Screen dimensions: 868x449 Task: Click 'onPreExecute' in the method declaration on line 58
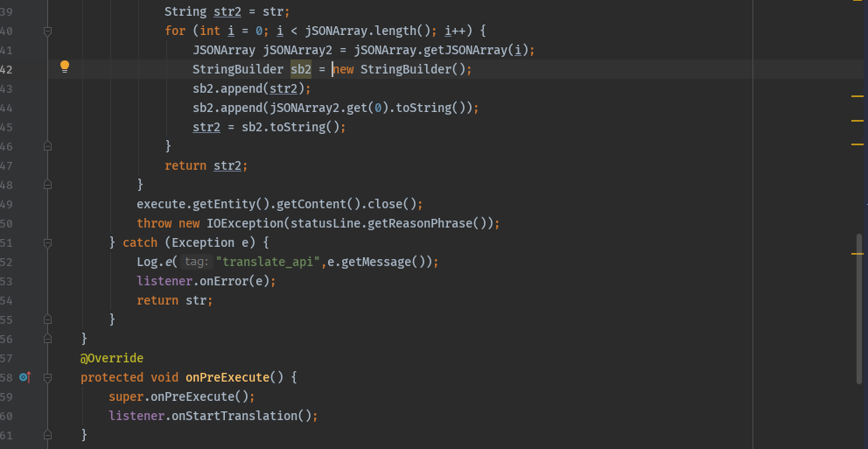pos(227,377)
